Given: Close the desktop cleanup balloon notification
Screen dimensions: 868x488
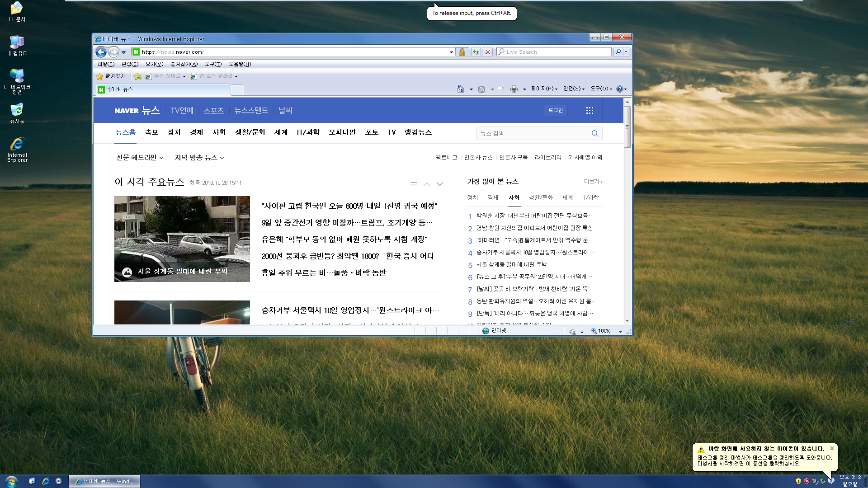Looking at the screenshot, I should point(831,449).
